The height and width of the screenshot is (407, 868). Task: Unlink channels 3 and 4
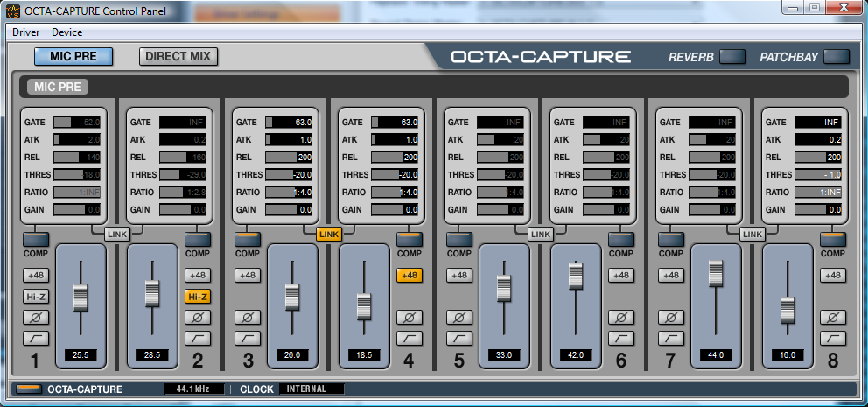[x=328, y=234]
